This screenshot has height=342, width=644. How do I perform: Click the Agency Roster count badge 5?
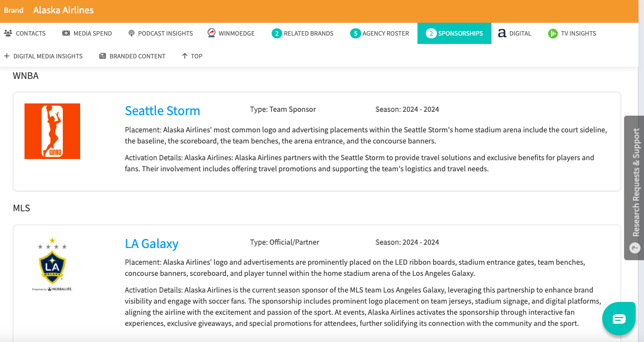pos(355,33)
